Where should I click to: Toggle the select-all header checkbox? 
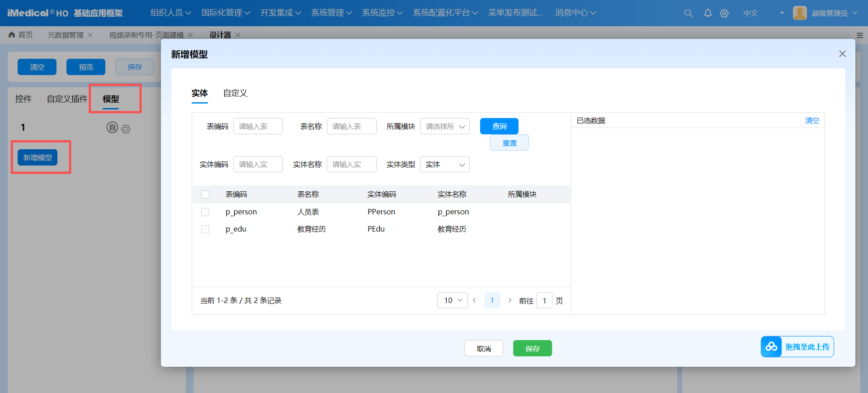205,194
